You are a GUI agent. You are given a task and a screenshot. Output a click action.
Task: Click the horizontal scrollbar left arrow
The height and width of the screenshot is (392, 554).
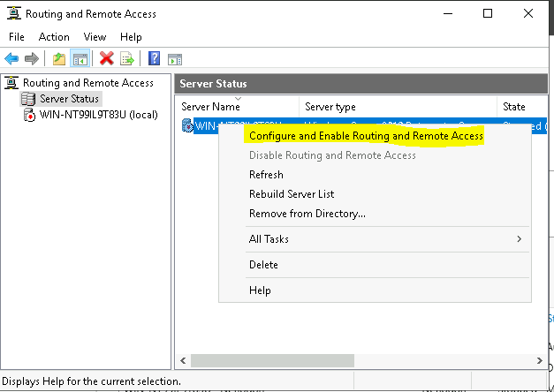[183, 360]
